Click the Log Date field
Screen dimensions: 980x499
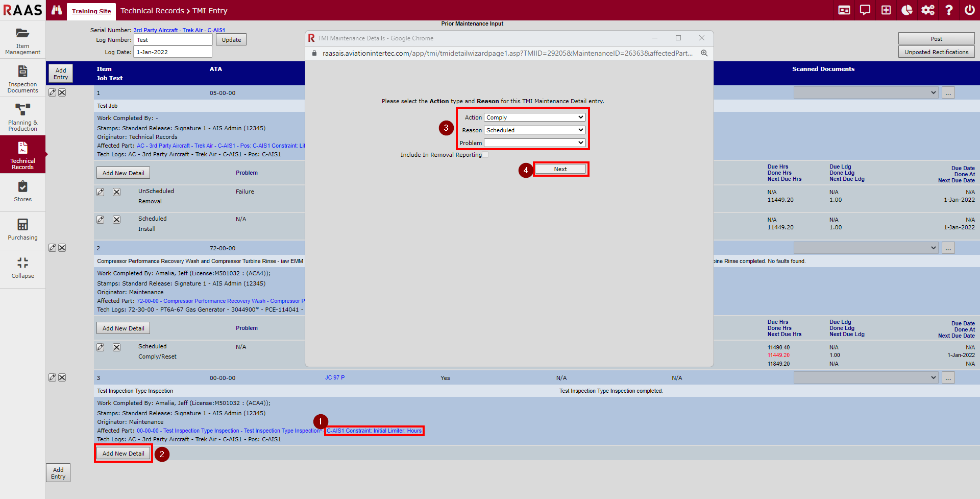click(173, 52)
